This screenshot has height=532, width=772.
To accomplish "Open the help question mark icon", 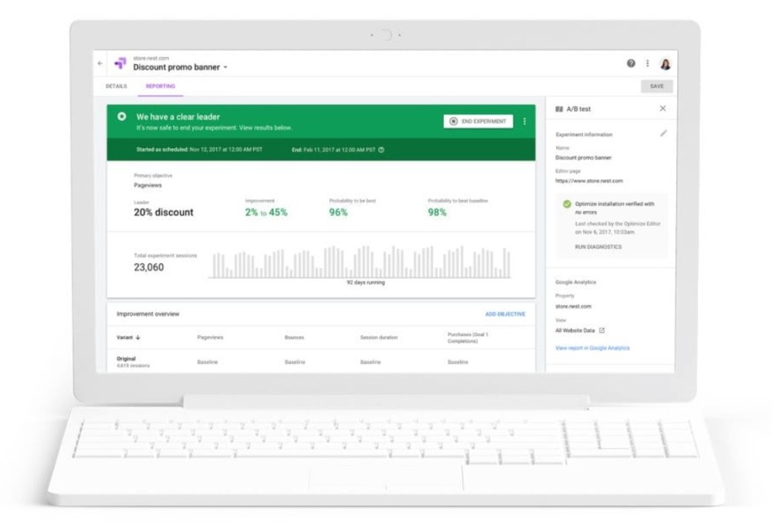I will (631, 63).
